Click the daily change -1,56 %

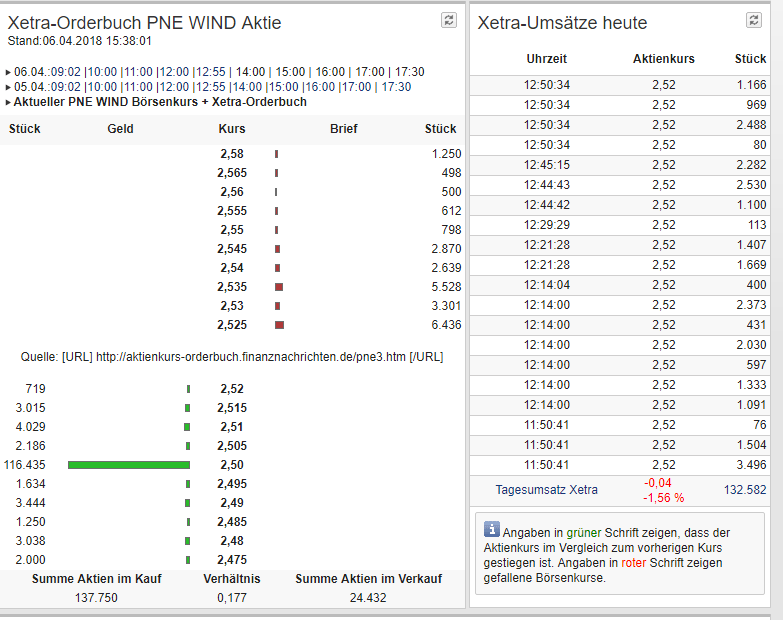click(x=664, y=498)
